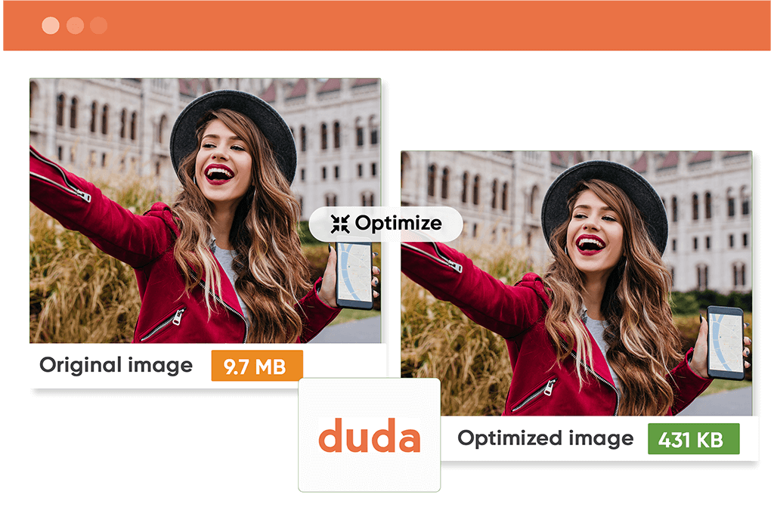Screen dimensions: 774x532
Task: Hit the Optimize pill button text
Action: coord(398,224)
